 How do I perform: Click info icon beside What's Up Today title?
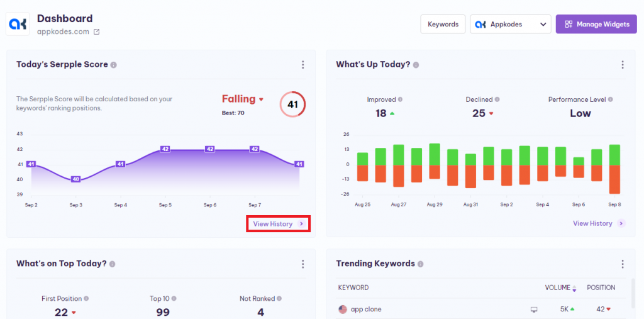416,65
